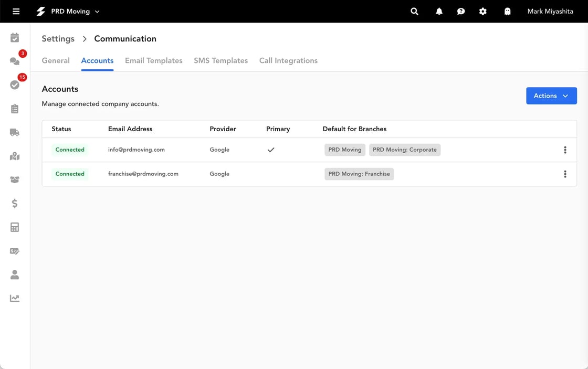
Task: Go to Settings breadcrumb
Action: click(x=58, y=39)
